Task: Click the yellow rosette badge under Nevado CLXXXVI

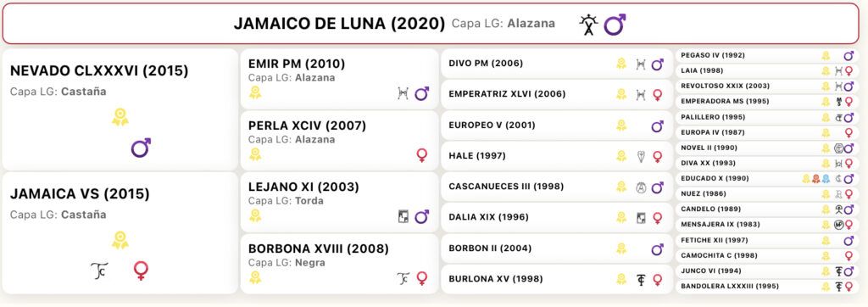Action: [120, 117]
